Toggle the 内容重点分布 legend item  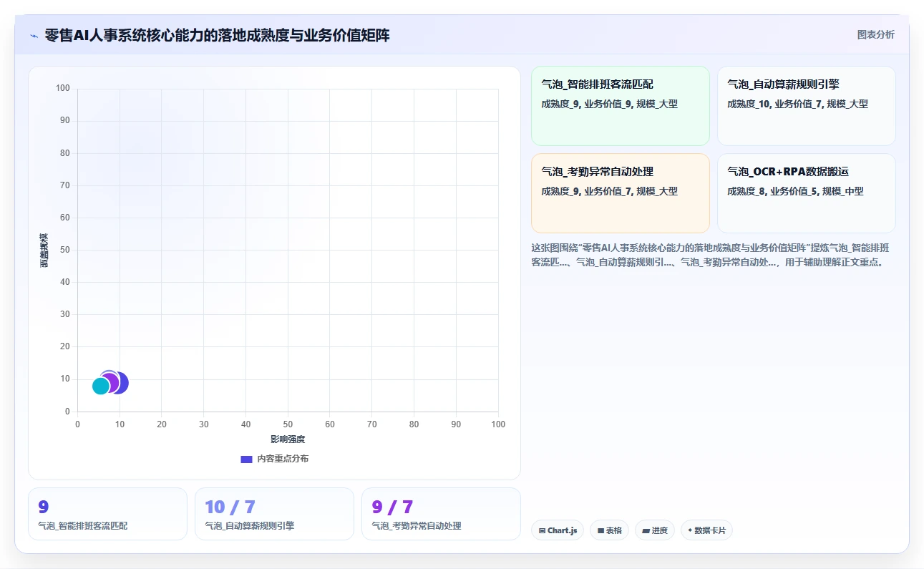[275, 459]
